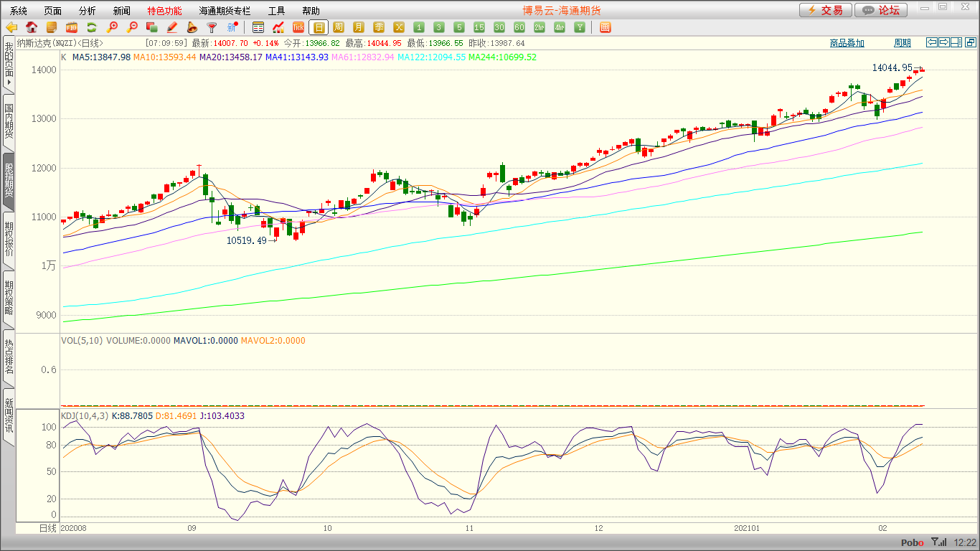Image resolution: width=980 pixels, height=551 pixels.
Task: Select 5-minute period button
Action: pyautogui.click(x=459, y=27)
